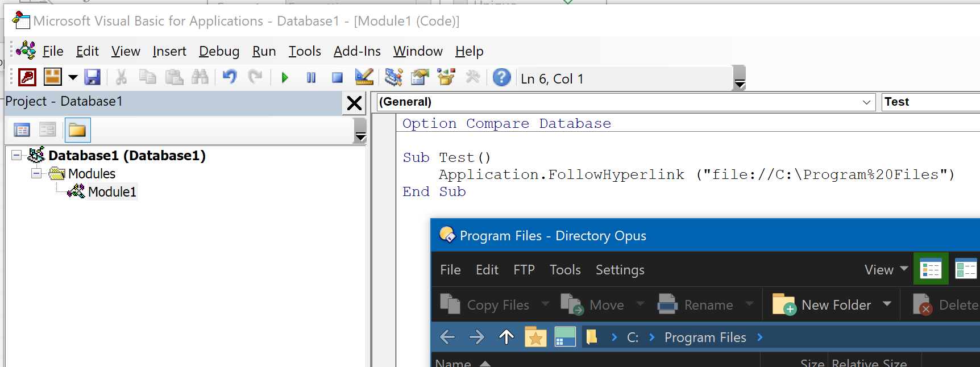Open Object Browser toolbar icon

[x=446, y=77]
